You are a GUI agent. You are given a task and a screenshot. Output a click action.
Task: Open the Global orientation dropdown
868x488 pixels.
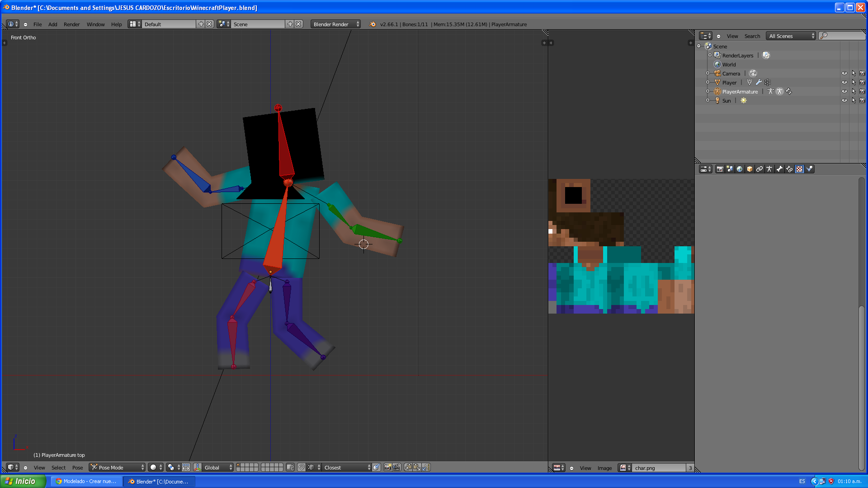click(218, 467)
